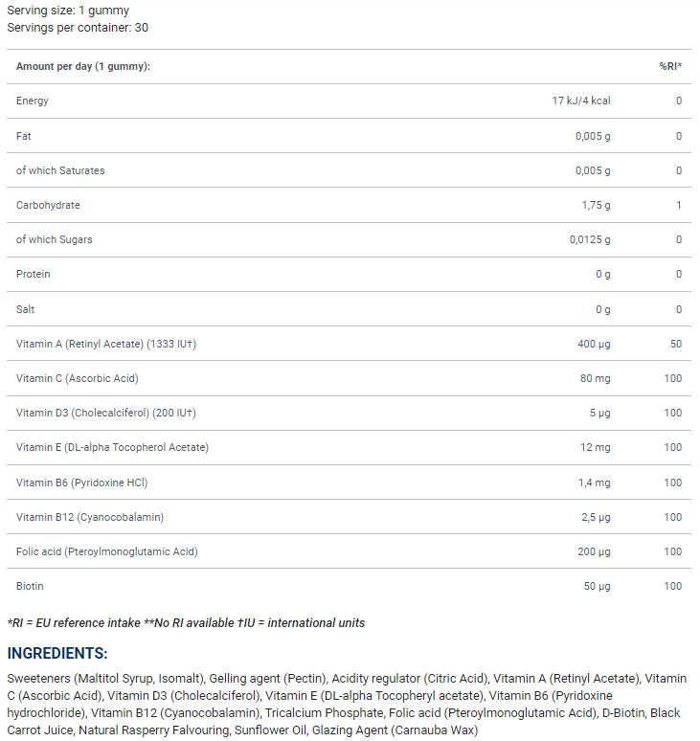
Task: Click the Salt row label
Action: (27, 309)
